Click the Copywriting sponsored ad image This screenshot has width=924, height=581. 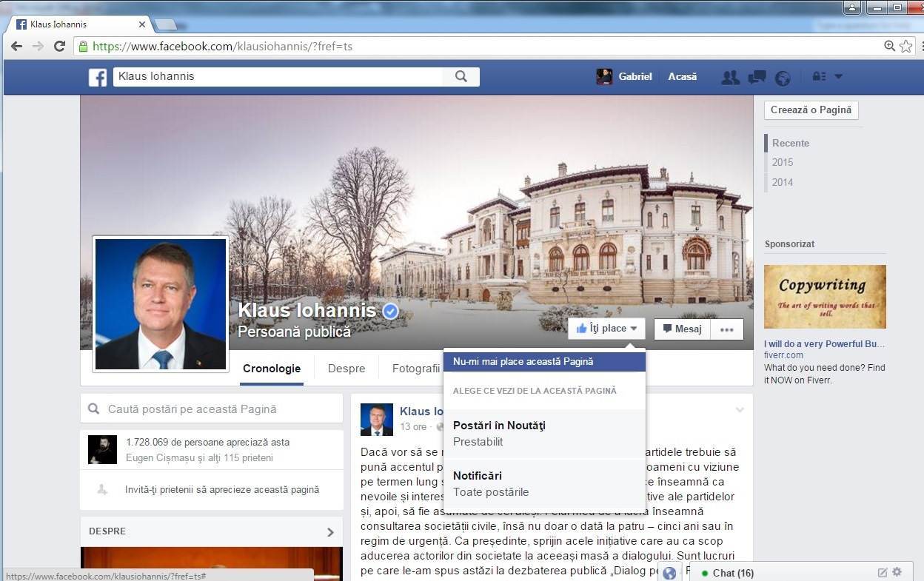point(825,297)
